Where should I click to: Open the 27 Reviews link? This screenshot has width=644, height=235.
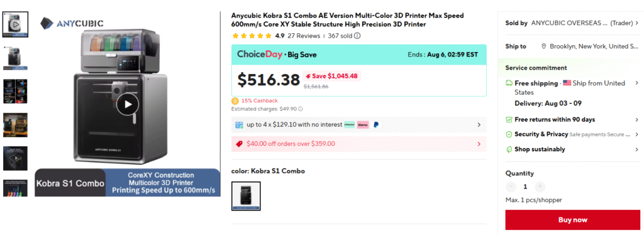[x=304, y=36]
